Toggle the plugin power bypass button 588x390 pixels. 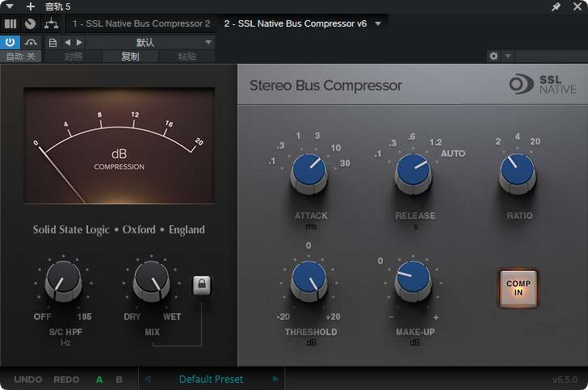click(x=10, y=42)
